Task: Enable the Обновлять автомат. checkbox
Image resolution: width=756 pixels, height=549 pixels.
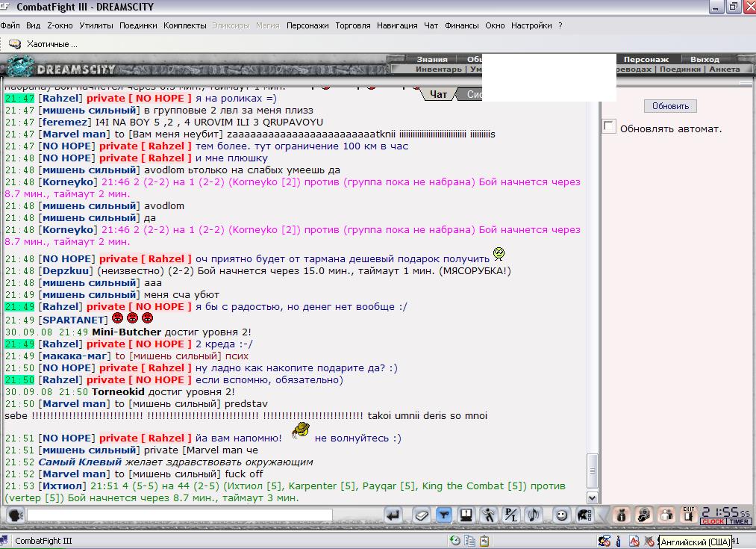Action: 609,127
